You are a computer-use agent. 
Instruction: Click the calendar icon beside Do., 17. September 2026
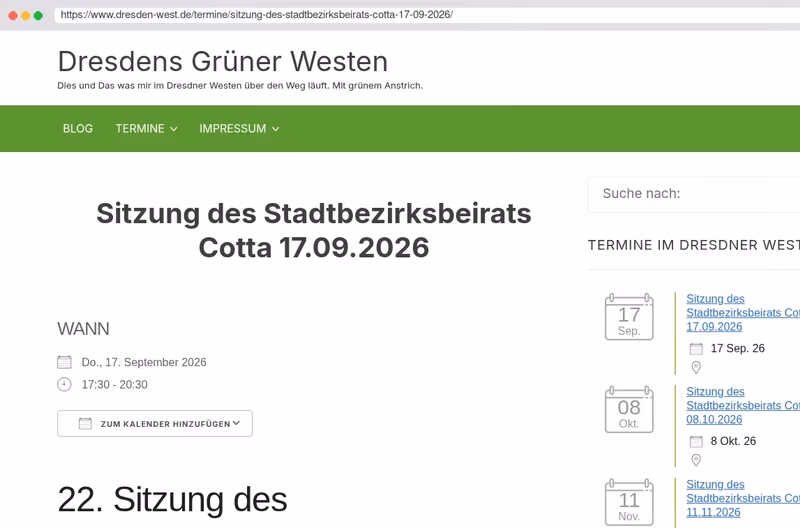[x=64, y=362]
